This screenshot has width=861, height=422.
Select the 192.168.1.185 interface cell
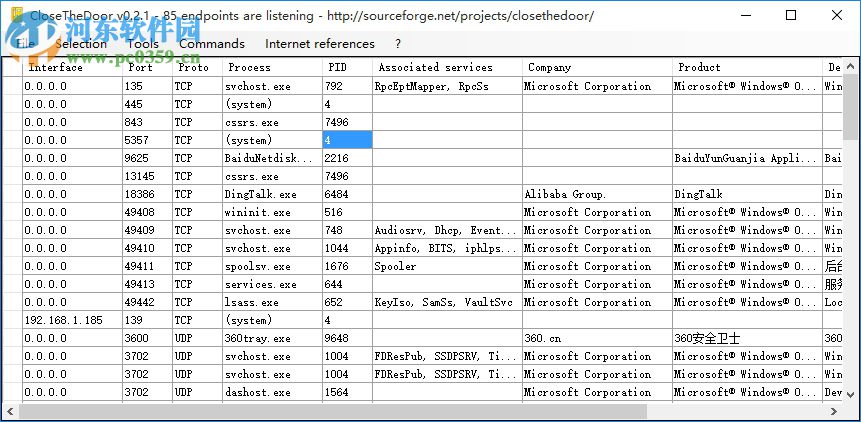[x=72, y=320]
